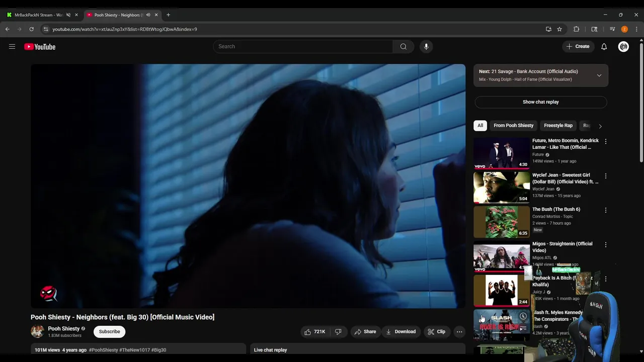
Task: Click the video title text
Action: click(122, 317)
